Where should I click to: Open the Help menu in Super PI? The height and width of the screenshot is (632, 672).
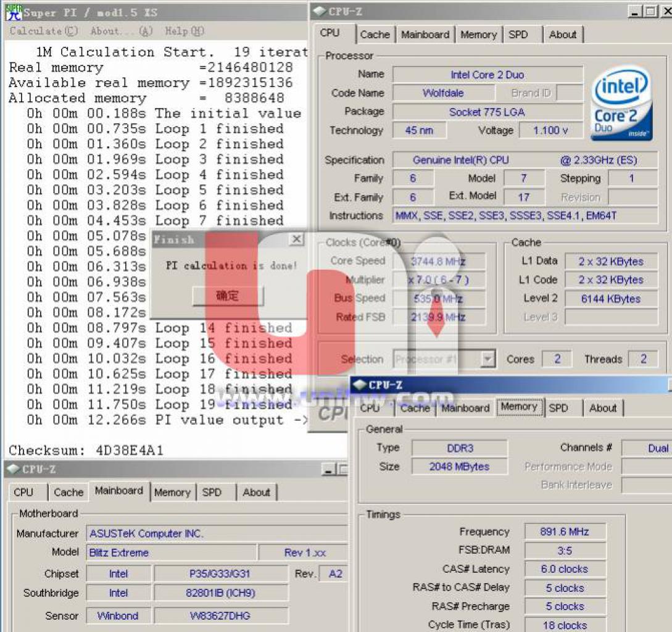click(x=185, y=31)
